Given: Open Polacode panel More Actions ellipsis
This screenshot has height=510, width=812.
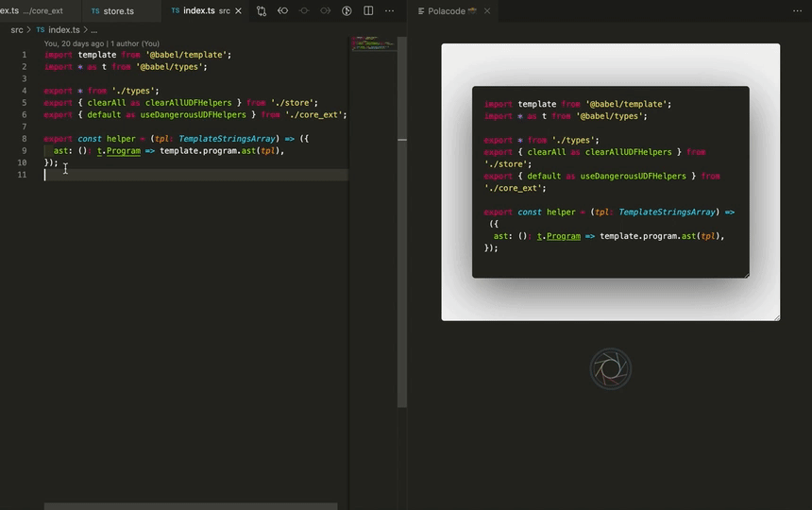Looking at the screenshot, I should (797, 11).
